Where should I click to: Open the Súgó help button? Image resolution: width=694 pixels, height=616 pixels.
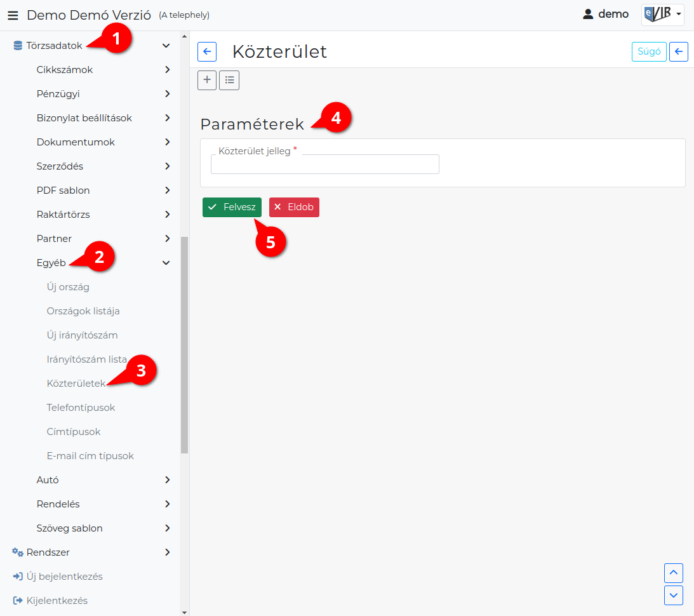tap(649, 52)
